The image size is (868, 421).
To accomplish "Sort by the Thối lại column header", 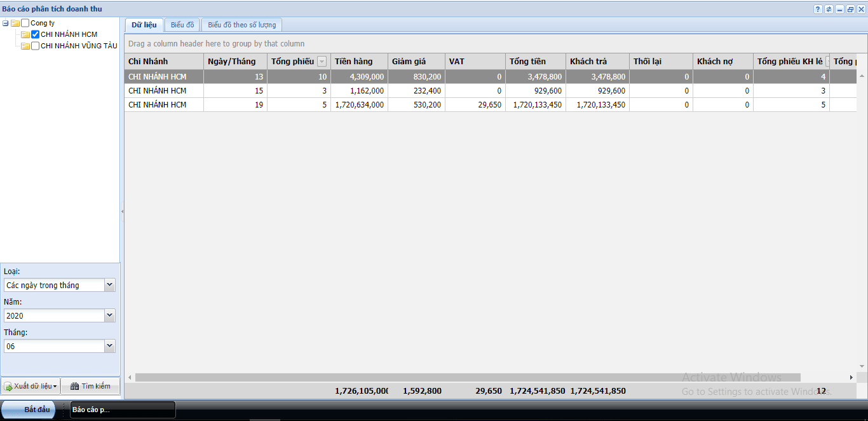I will point(661,62).
